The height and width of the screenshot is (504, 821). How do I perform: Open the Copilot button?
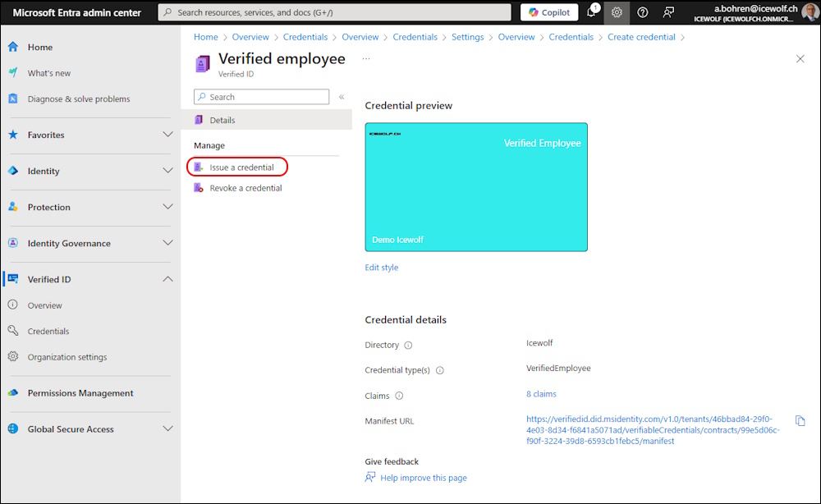point(549,12)
